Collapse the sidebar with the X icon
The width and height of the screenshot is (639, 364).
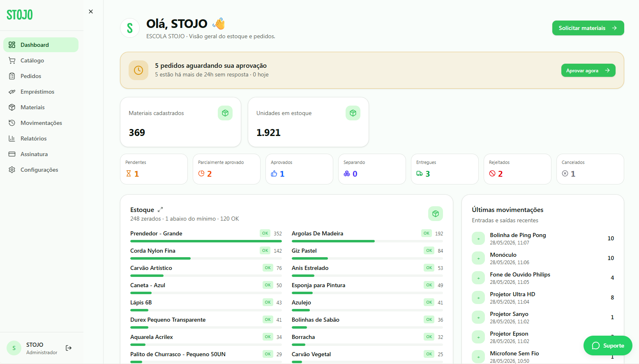coord(91,12)
